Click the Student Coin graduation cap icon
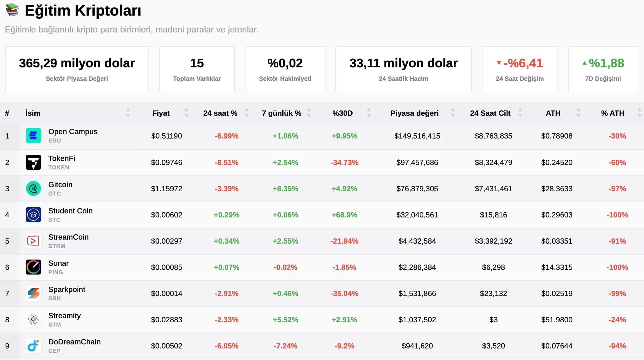The image size is (644, 360). pyautogui.click(x=33, y=215)
